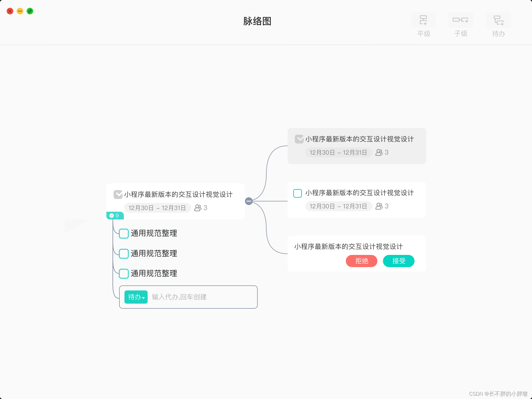
Task: Check the first 通用规范整理 todo
Action: (x=124, y=234)
